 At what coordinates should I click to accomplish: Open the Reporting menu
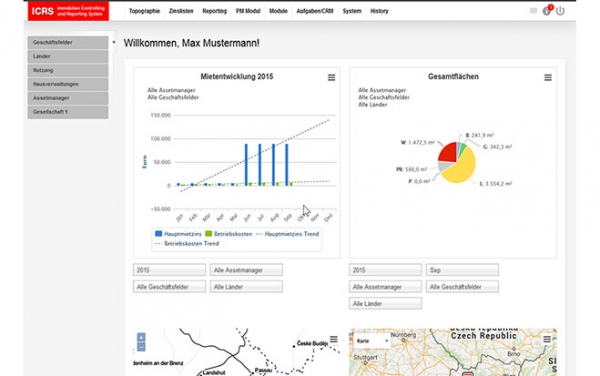(215, 11)
